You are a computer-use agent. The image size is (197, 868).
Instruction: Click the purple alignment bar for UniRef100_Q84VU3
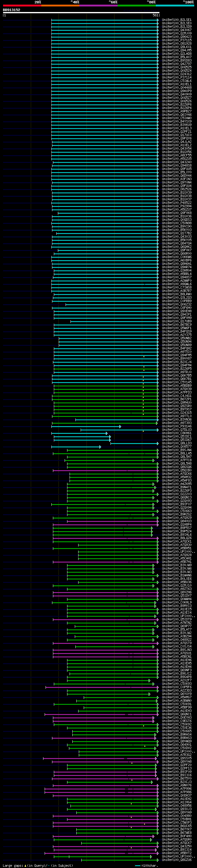click(113, 521)
